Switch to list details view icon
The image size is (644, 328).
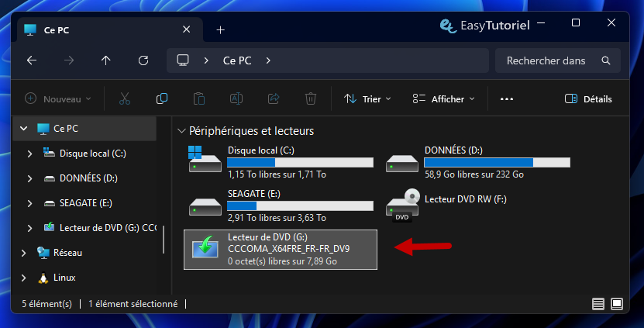(598, 304)
